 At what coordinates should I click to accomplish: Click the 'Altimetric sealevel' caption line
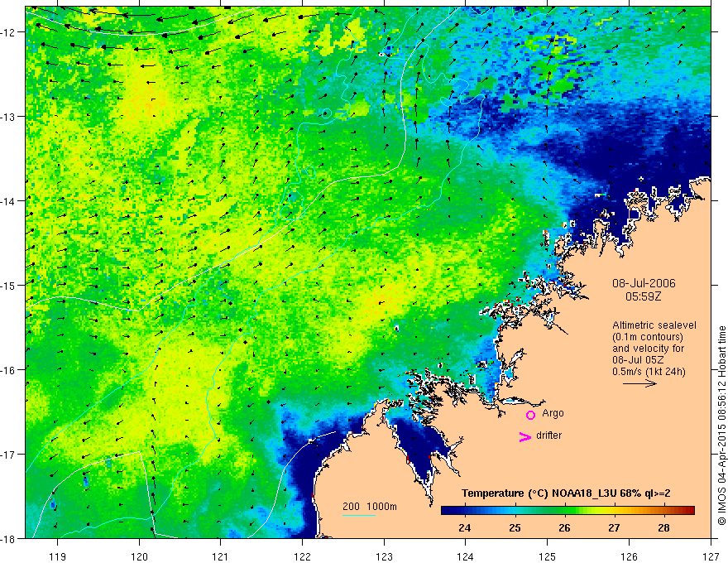(x=654, y=325)
